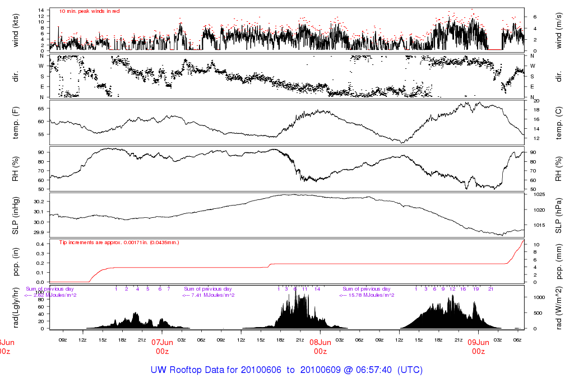This screenshot has height=392, width=574.
Task: Click the 'wind (m/s)' axis label
Action: pos(559,30)
